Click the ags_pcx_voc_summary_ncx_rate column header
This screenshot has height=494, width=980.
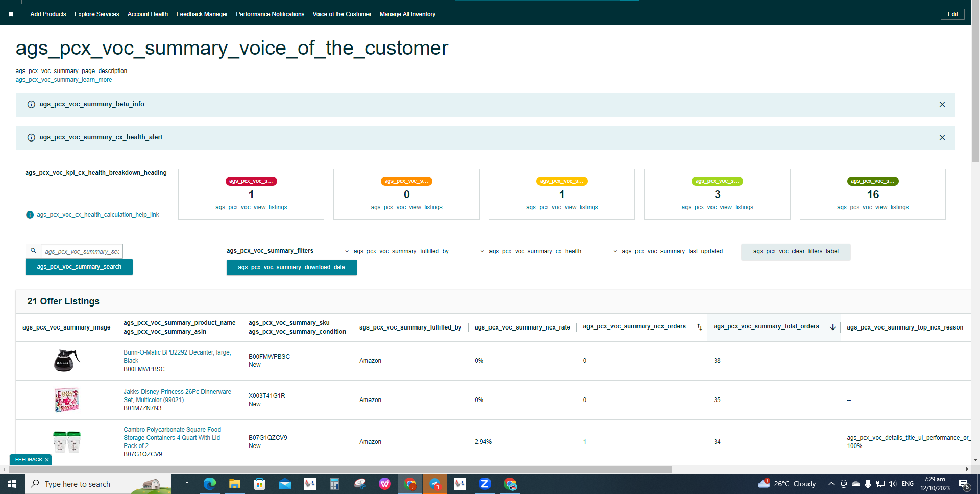522,327
